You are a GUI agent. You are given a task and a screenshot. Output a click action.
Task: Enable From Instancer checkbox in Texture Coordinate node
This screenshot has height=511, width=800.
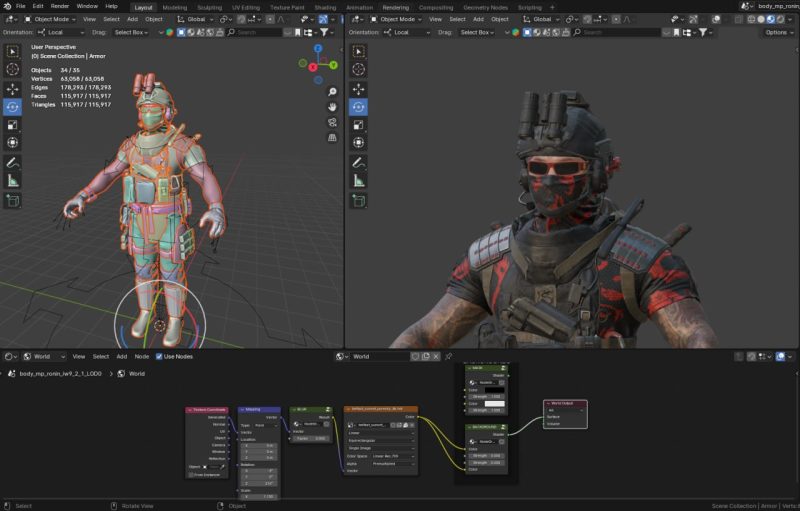[192, 474]
